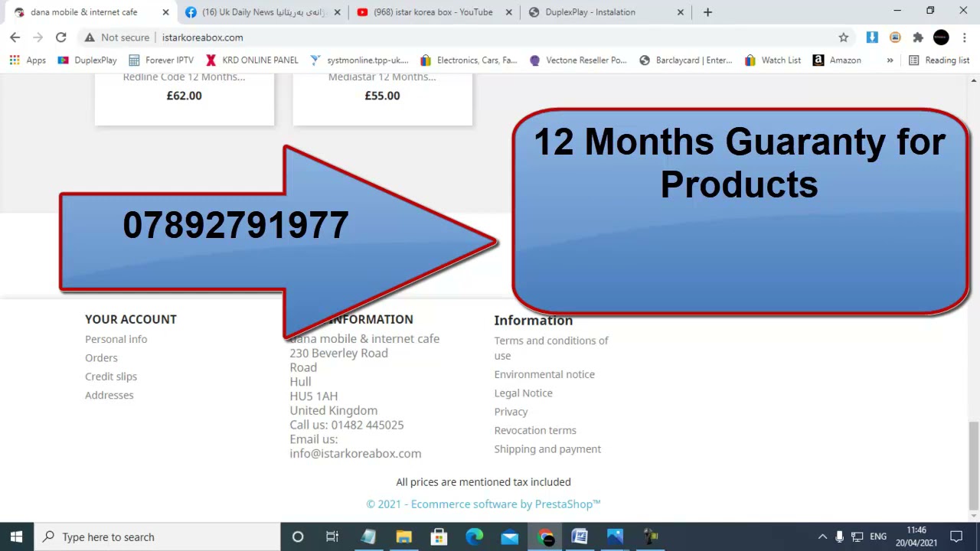Open the Chrome three-dot menu
Viewport: 980px width, 551px height.
(964, 37)
